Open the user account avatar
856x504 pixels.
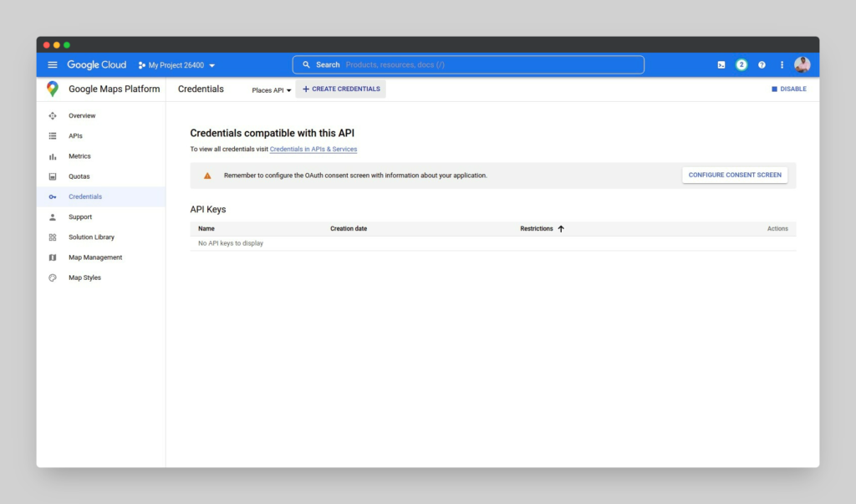click(802, 65)
